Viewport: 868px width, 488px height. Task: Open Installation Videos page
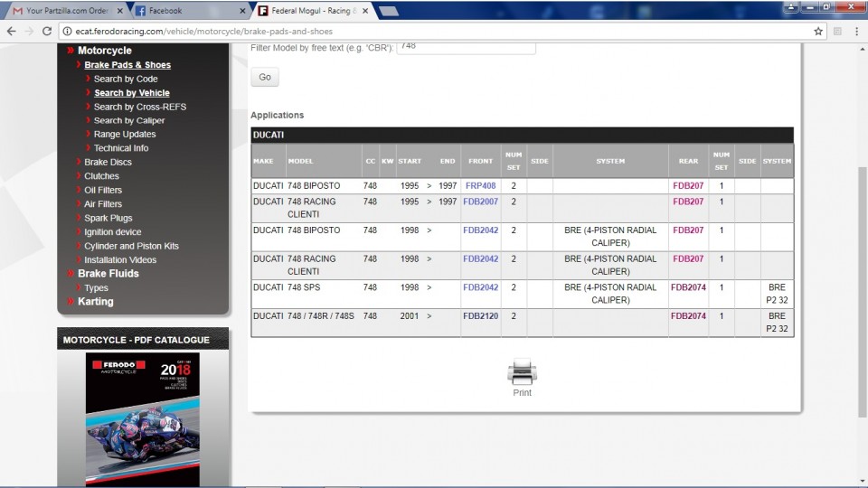120,259
